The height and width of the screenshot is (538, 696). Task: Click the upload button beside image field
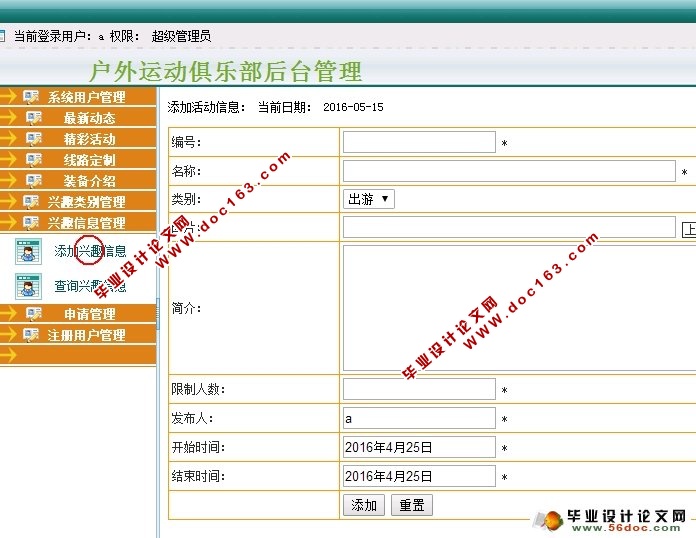689,229
